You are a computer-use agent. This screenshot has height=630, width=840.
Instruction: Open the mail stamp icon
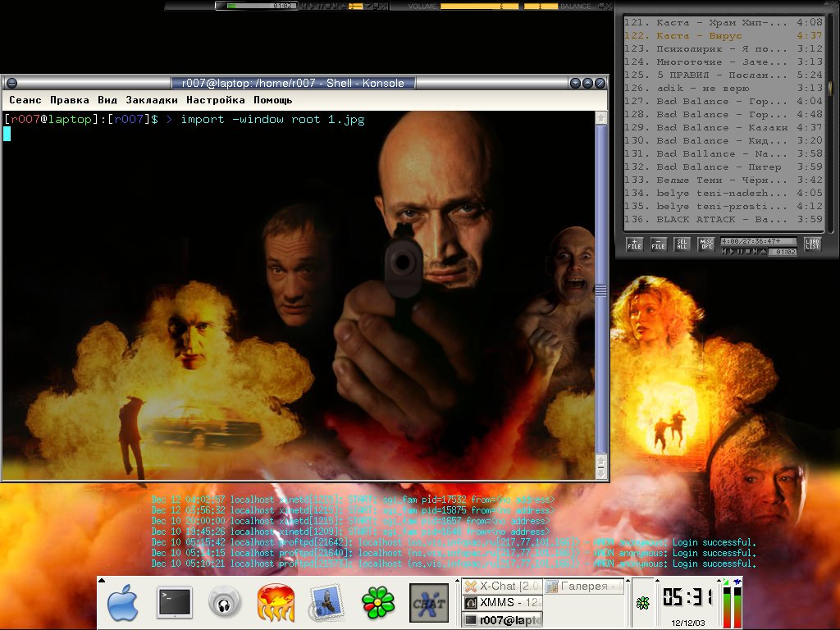click(326, 604)
